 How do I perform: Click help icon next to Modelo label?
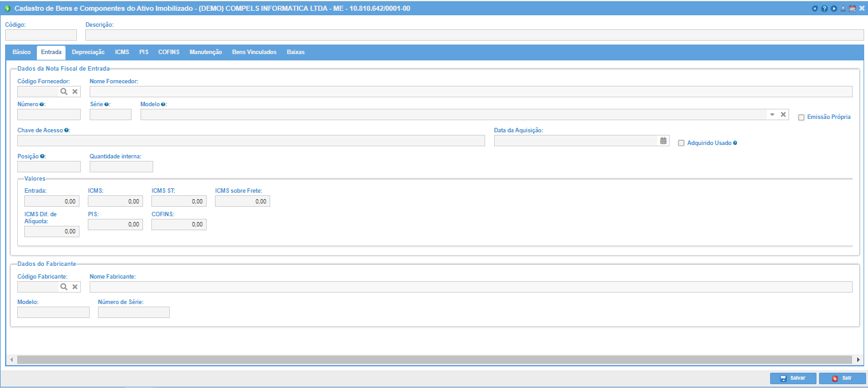pos(163,104)
